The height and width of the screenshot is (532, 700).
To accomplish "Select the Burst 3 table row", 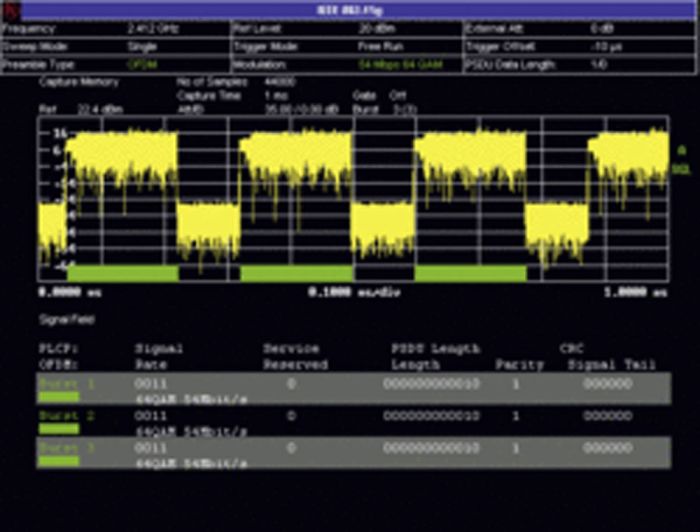I will click(354, 453).
